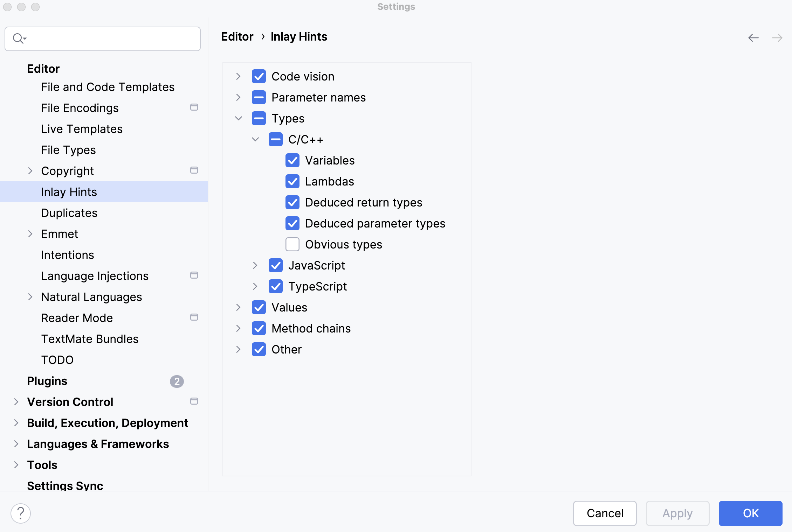Navigate back using the left arrow icon

(x=753, y=38)
